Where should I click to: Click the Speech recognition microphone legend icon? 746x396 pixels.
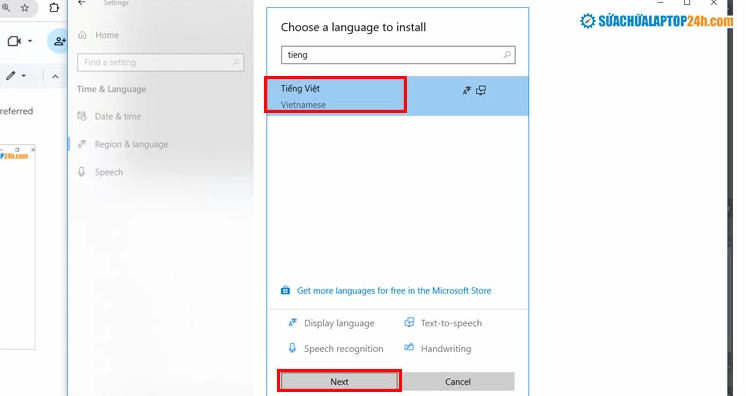coord(293,348)
